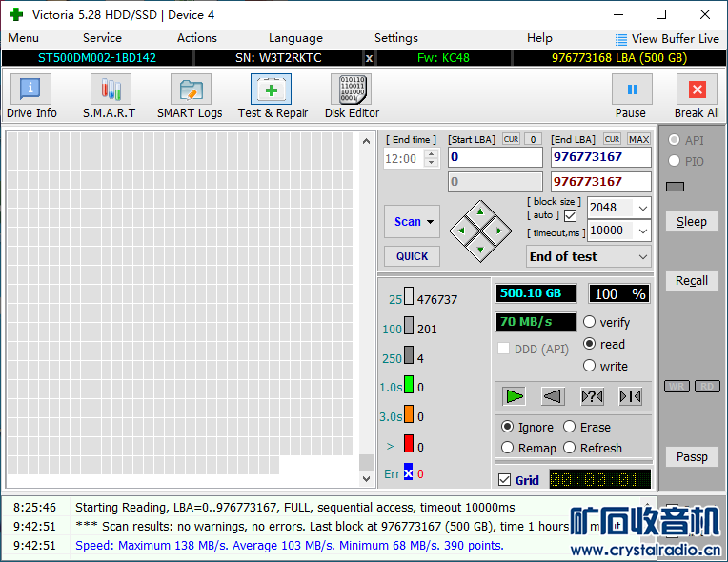Click the up arrow navigation diamond

(480, 212)
